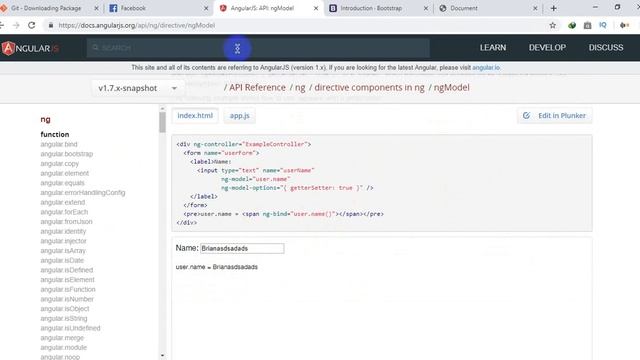Click the ng breadcrumb link
This screenshot has height=360, width=640.
[x=300, y=87]
